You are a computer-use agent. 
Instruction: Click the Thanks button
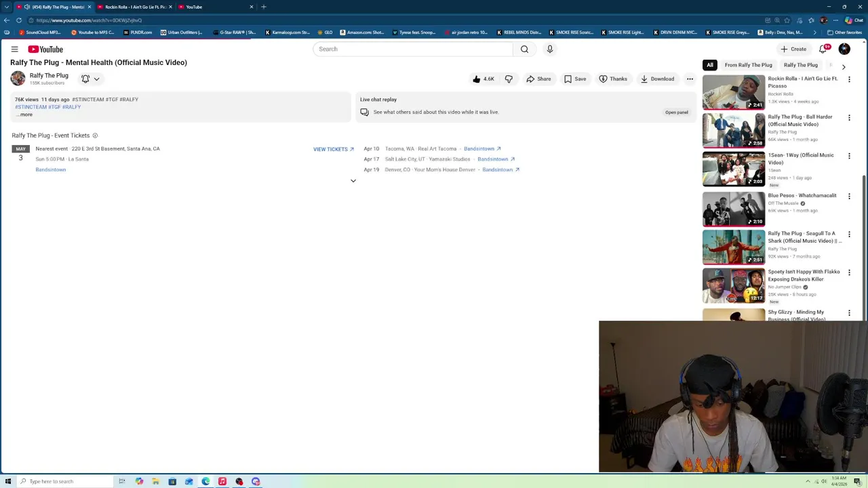[613, 79]
